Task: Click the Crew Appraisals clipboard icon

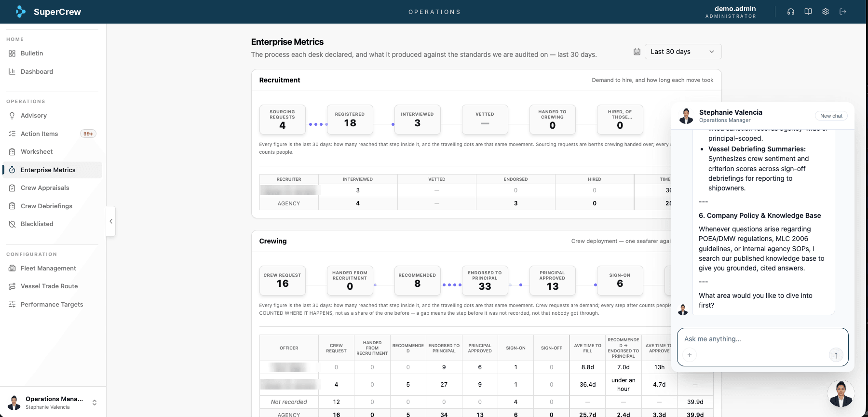Action: coord(12,188)
